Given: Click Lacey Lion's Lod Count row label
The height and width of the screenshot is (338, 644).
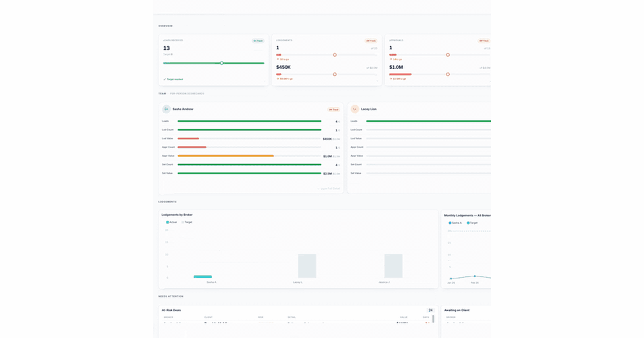Looking at the screenshot, I should click(x=356, y=130).
